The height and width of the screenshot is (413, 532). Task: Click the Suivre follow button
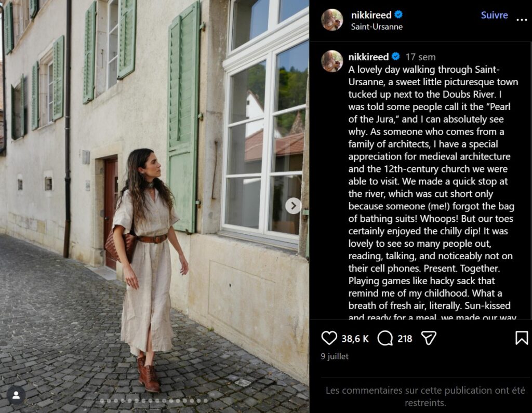(494, 15)
